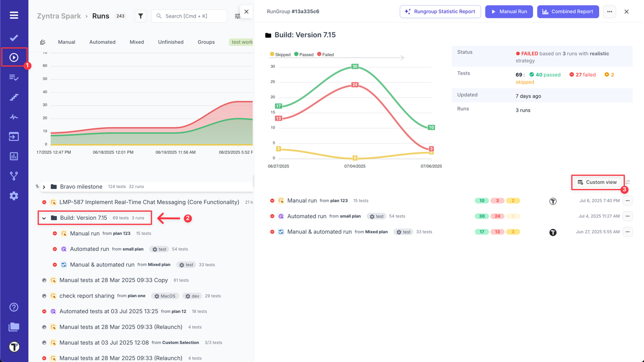Select the milestones steps icon in sidebar
Viewport: 644px width, 362px height.
tap(14, 97)
